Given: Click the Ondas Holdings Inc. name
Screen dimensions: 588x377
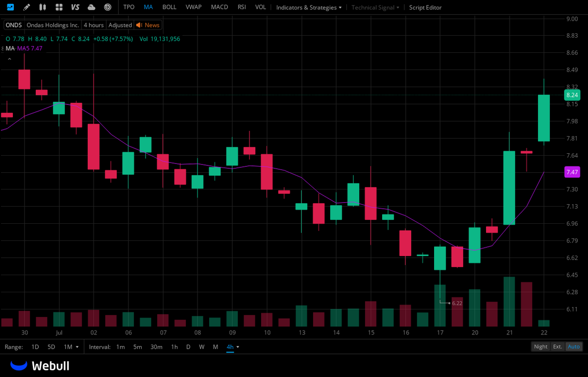Looking at the screenshot, I should pos(52,25).
